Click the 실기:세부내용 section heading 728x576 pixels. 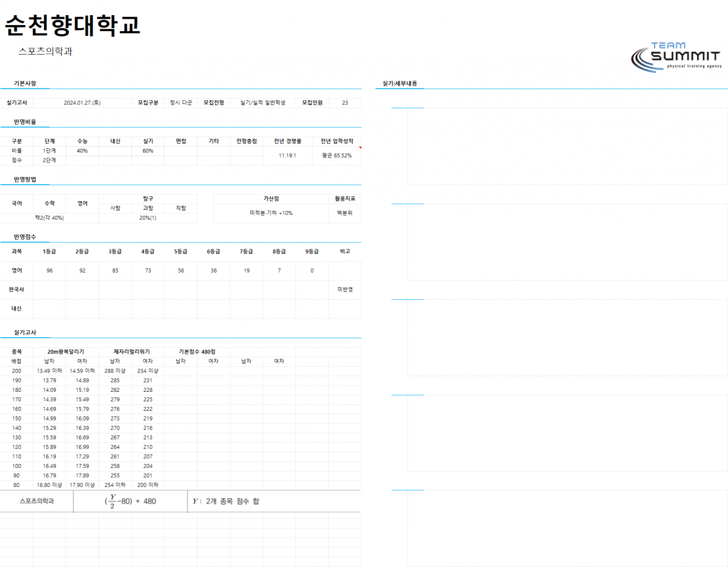(400, 83)
